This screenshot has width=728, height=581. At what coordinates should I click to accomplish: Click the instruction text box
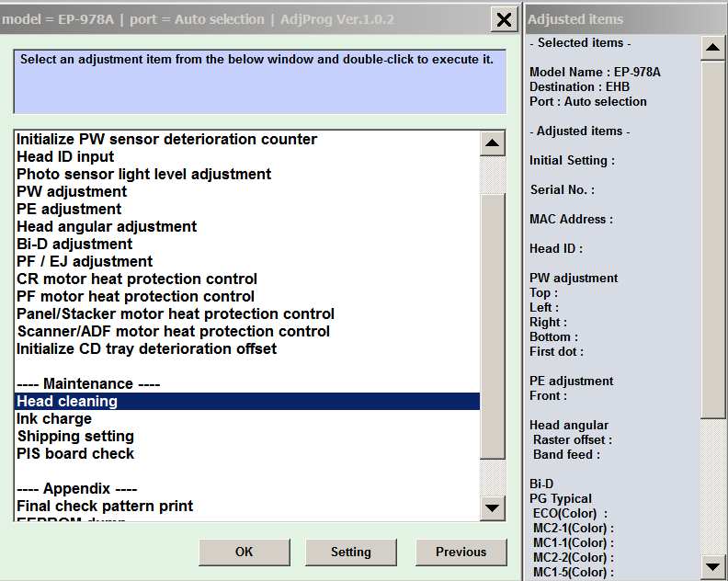click(260, 82)
